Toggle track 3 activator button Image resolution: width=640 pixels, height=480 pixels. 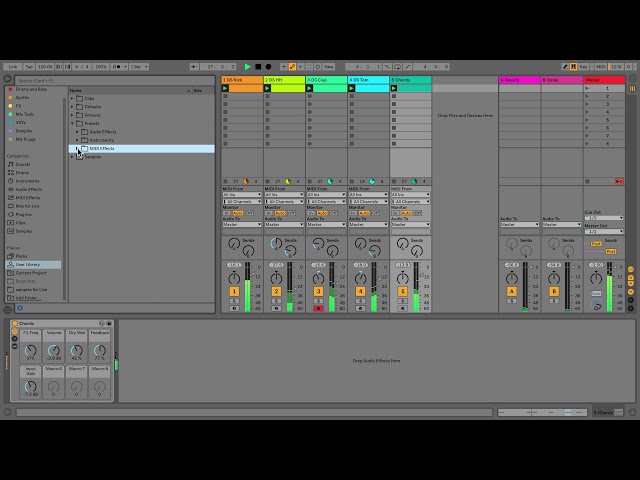click(318, 291)
